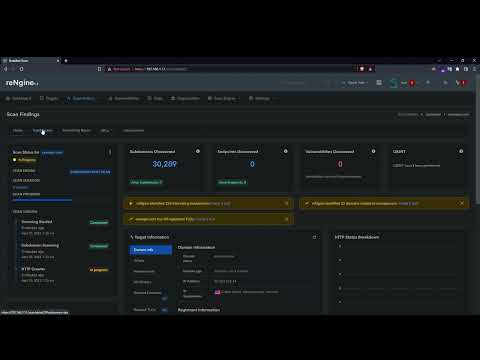Open kebab menu on Scan Status card

point(110,152)
